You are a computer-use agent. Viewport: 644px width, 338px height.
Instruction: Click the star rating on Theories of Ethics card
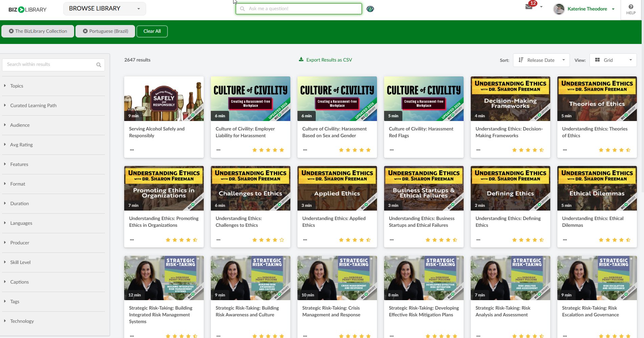point(615,150)
